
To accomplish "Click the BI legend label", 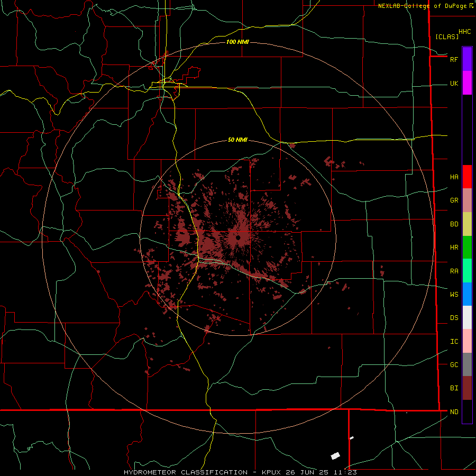I will pyautogui.click(x=454, y=388).
